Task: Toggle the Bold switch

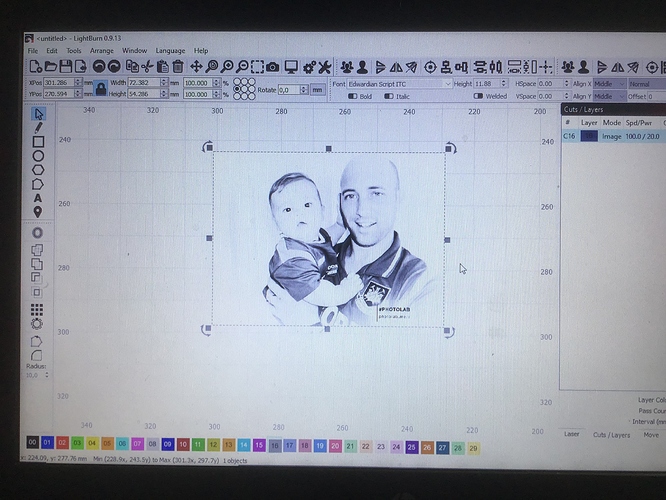Action: coord(353,96)
